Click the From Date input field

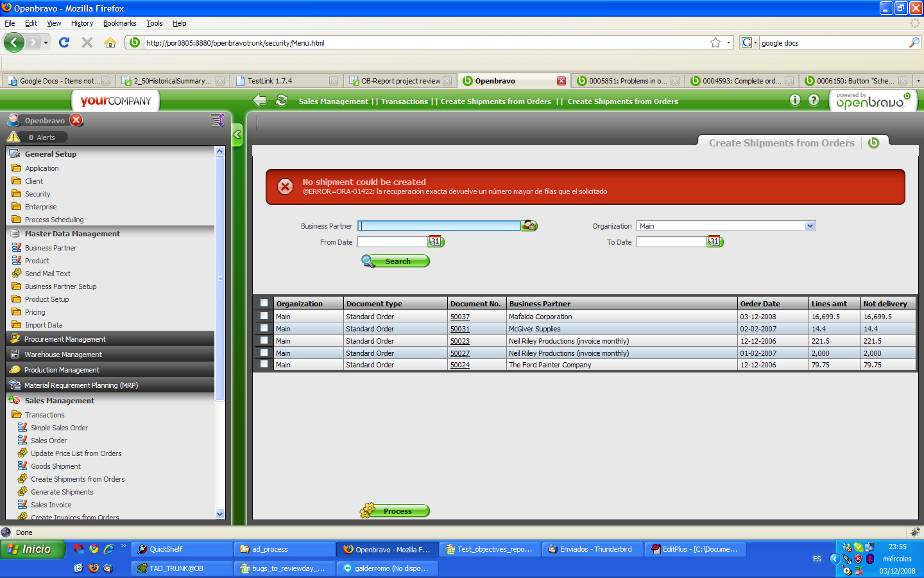pos(393,241)
